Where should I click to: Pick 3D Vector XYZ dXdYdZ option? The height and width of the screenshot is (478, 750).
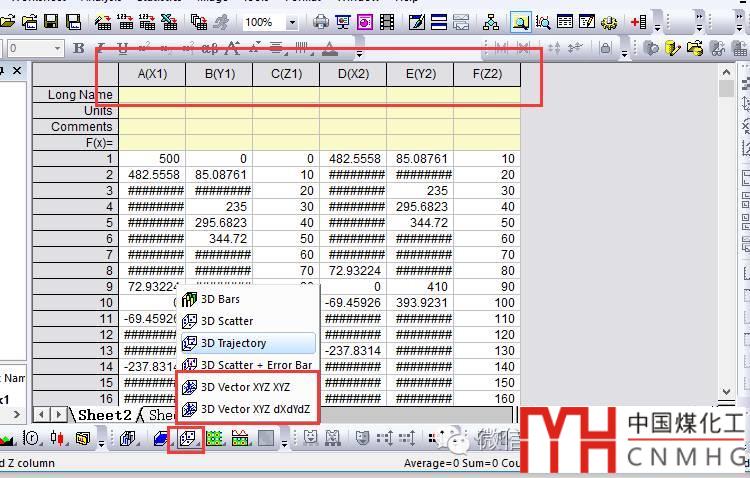(255, 409)
